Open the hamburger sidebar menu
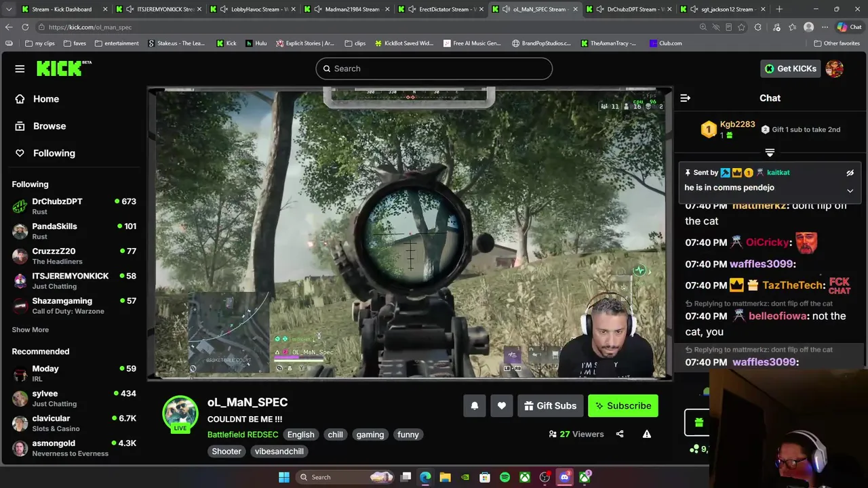The width and height of the screenshot is (868, 488). coord(20,68)
